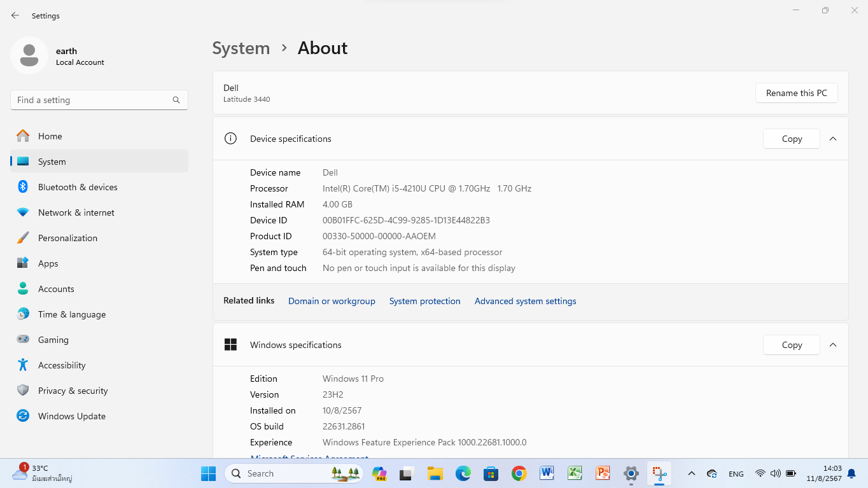Show hidden system tray icons
This screenshot has height=488, width=868.
[691, 473]
